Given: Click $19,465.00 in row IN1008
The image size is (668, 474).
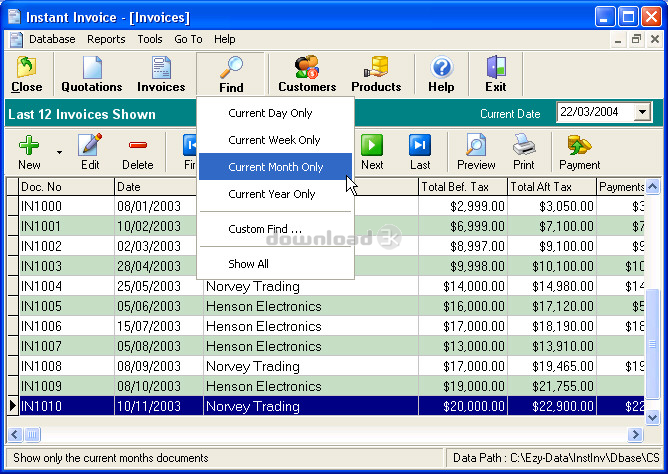Looking at the screenshot, I should tap(563, 366).
